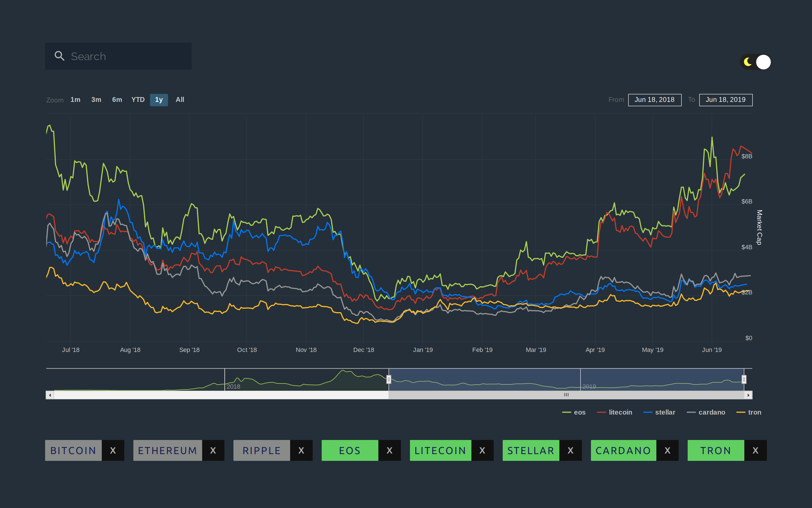Click the 2018 marker in the navigator

233,387
